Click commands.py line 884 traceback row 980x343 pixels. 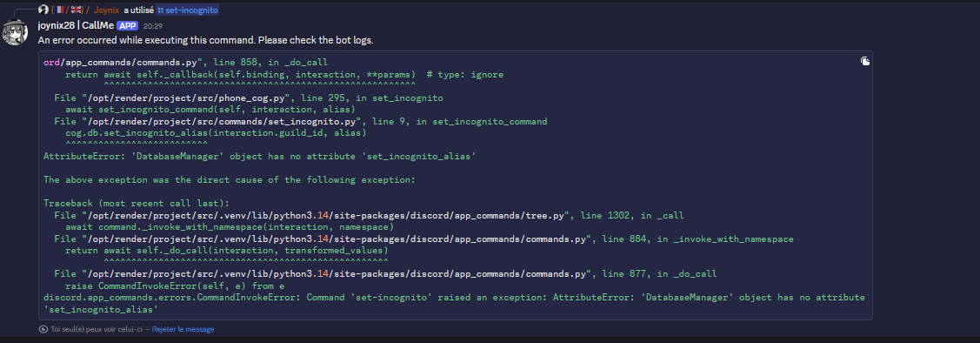[x=423, y=239]
